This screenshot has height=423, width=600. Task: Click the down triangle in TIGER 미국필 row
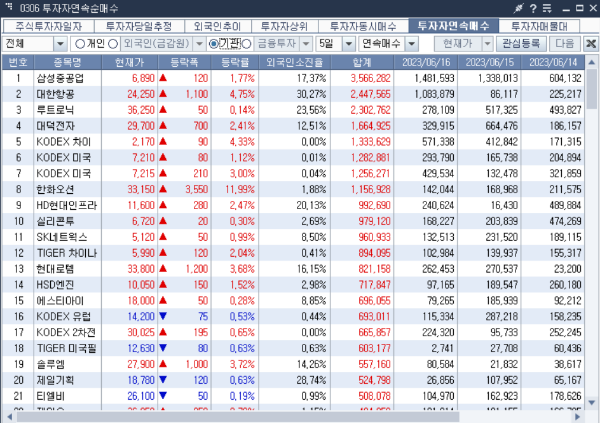[163, 348]
